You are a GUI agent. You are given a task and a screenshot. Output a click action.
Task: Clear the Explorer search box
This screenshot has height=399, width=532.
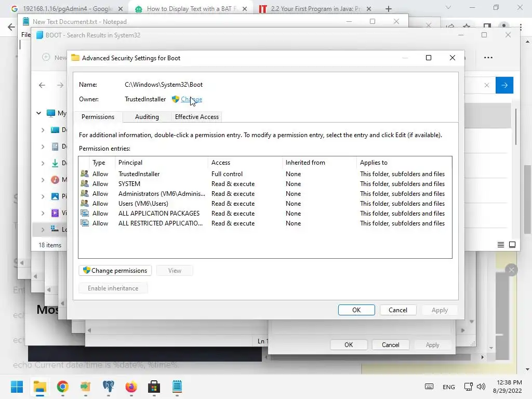(x=486, y=85)
